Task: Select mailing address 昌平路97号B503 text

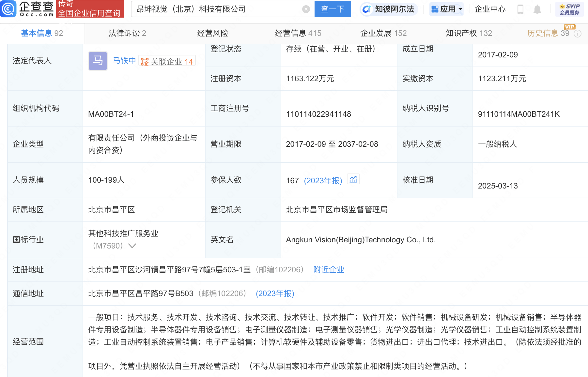Action: pos(141,294)
